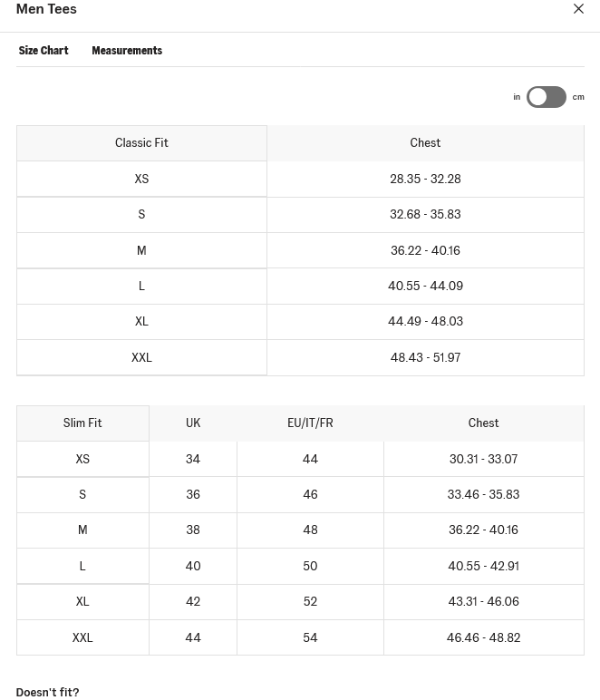Screen dimensions: 600x700
Task: Click the EU/IT/FR column header
Action: [x=310, y=423]
